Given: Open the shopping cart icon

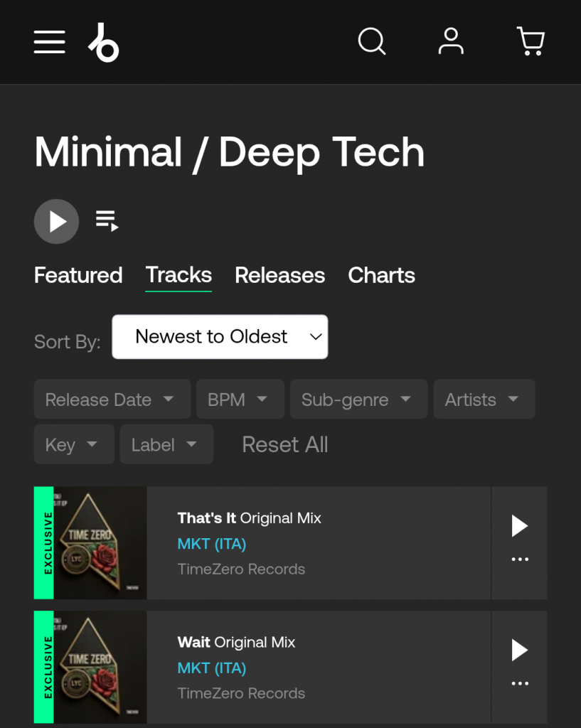Looking at the screenshot, I should click(x=531, y=41).
